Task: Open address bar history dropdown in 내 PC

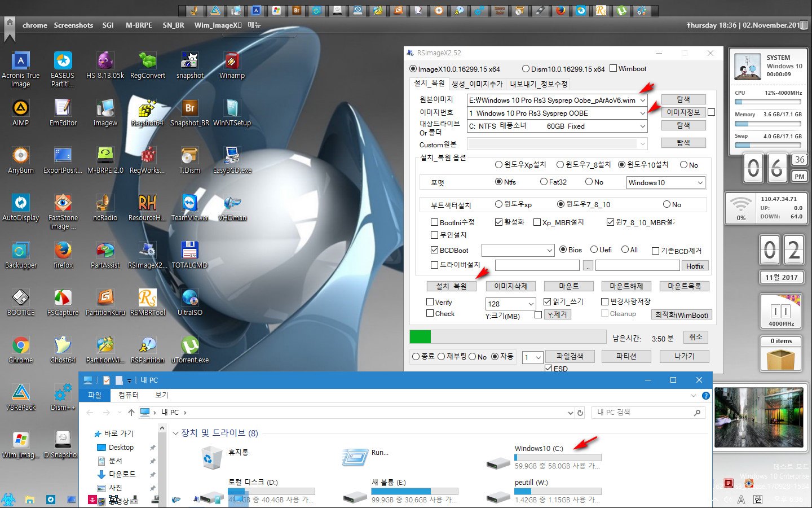Action: tap(570, 413)
